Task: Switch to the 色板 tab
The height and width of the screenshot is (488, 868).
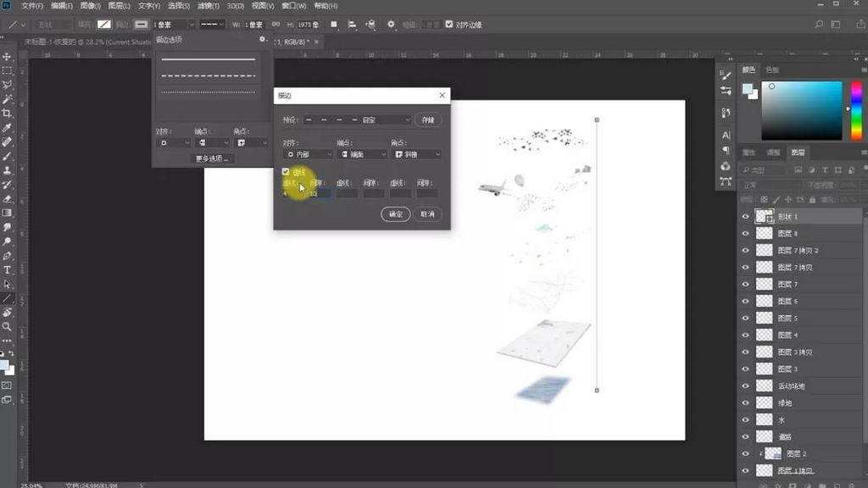Action: 771,69
